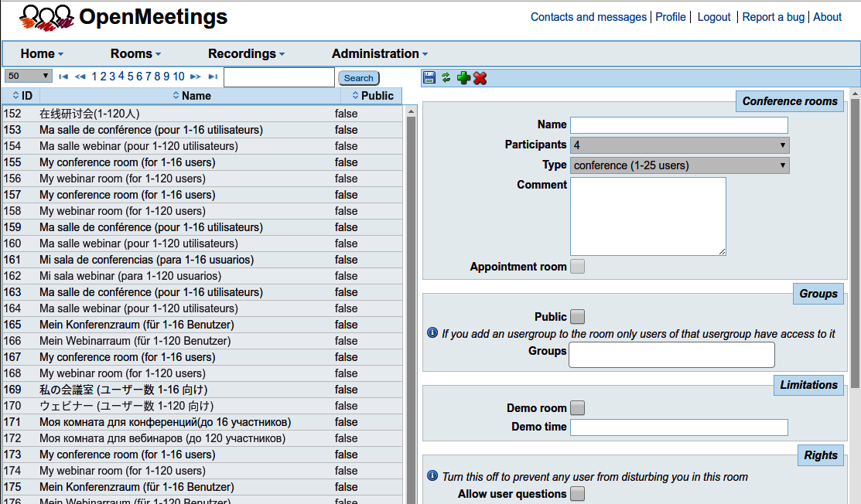Select room 171 Моя комната для конференций
This screenshot has width=861, height=504.
(x=202, y=422)
